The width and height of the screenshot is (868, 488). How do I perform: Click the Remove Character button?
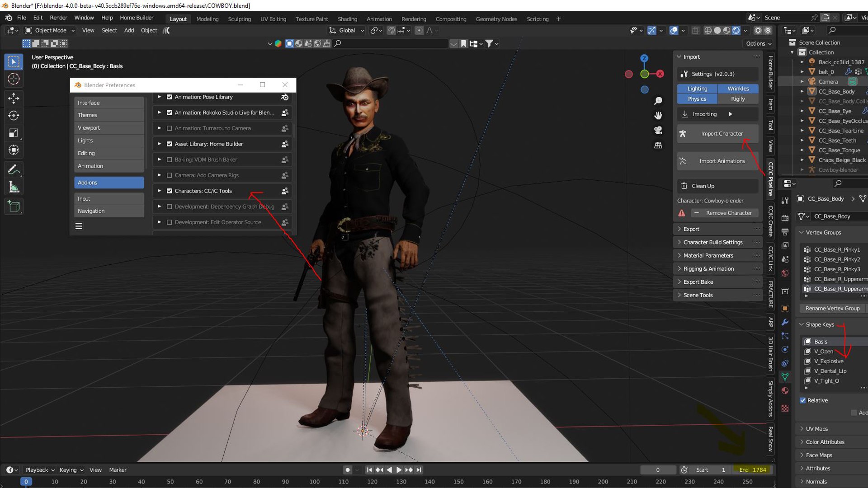pyautogui.click(x=724, y=213)
